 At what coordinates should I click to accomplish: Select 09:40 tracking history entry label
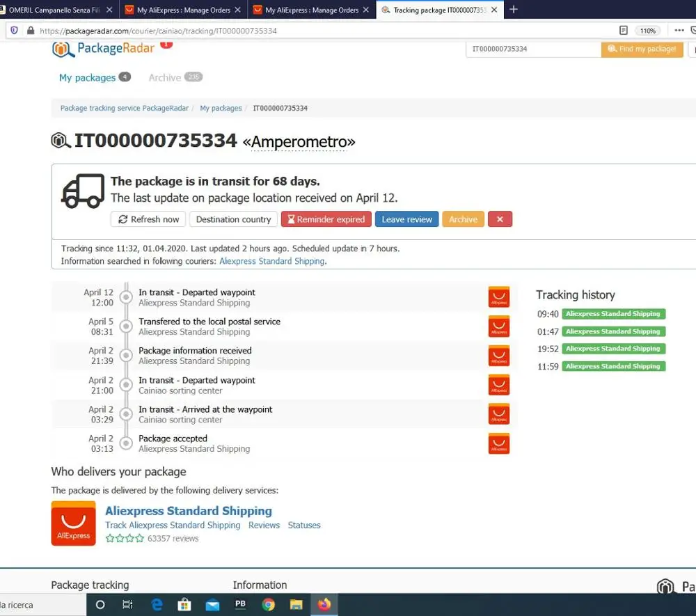pos(613,314)
